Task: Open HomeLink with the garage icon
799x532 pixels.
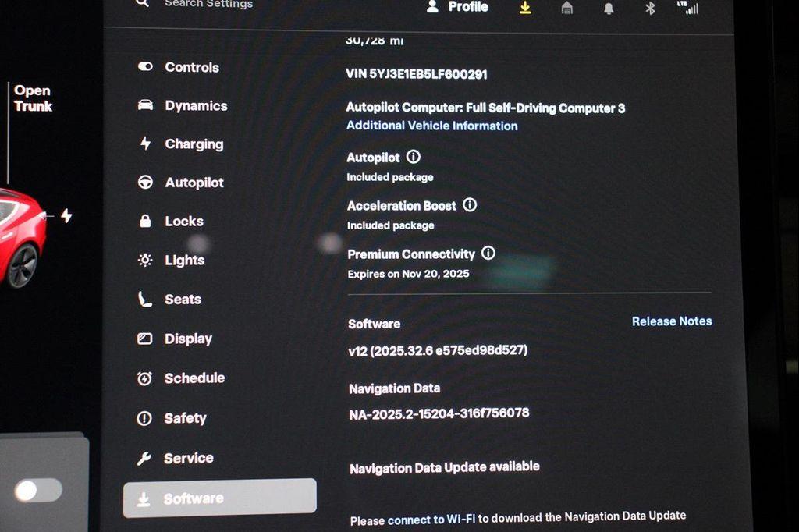Action: [566, 9]
